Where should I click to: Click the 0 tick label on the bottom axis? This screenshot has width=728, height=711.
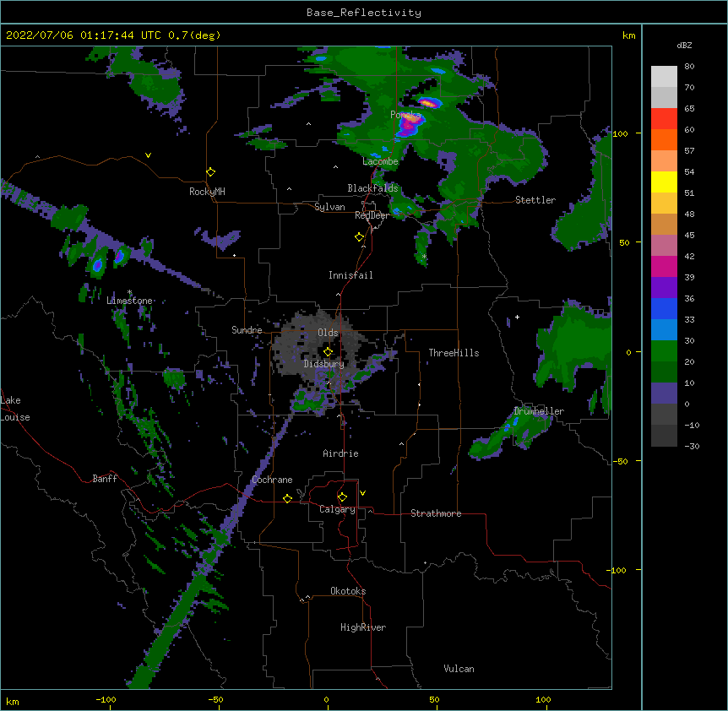326,699
